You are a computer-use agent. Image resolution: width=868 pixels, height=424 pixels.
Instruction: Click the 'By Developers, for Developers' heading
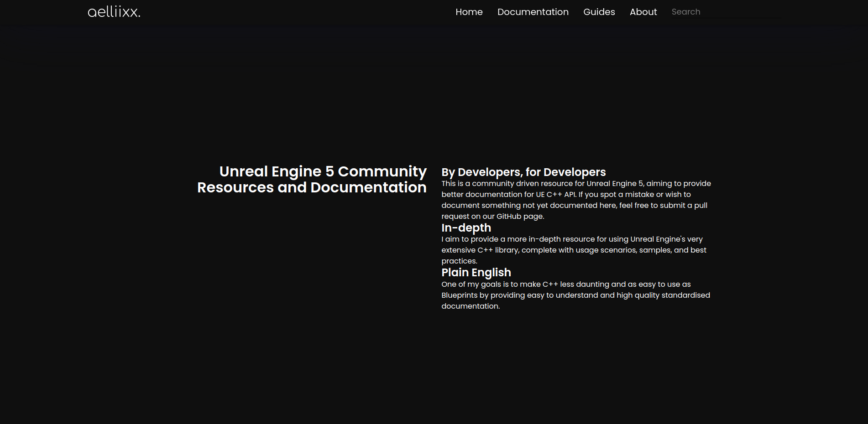(523, 172)
